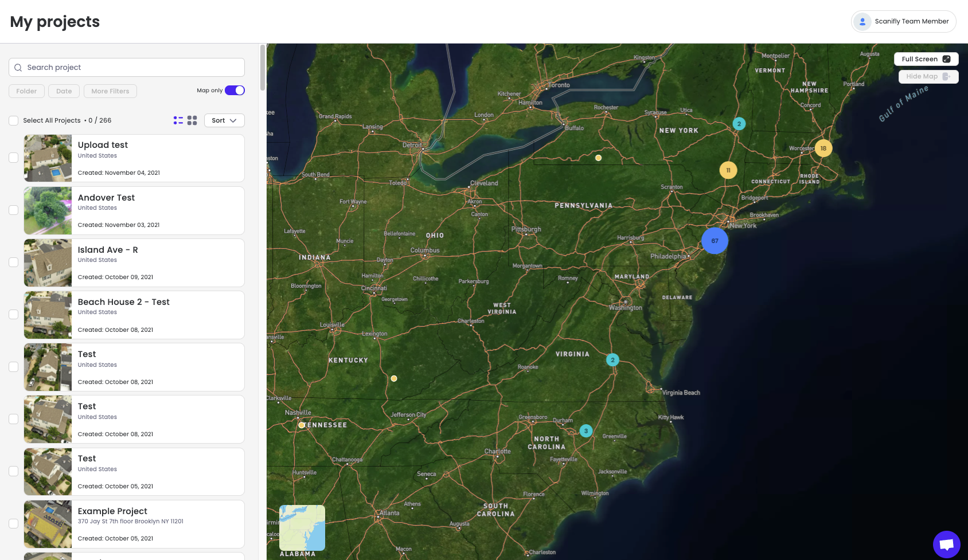The width and height of the screenshot is (968, 560).
Task: Click the 'My projects' heading
Action: point(55,22)
